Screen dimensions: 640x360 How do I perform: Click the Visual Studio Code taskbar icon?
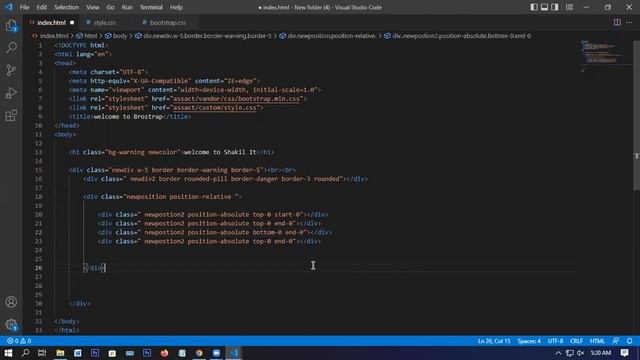234,353
